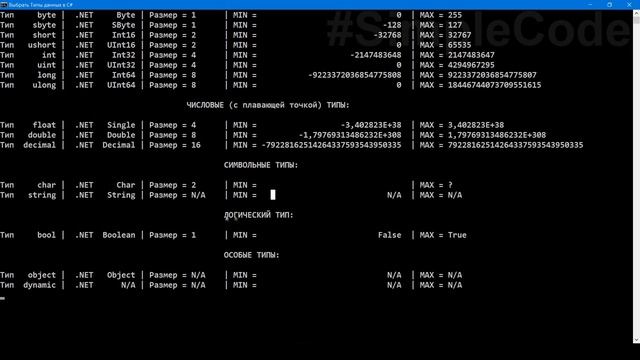The width and height of the screenshot is (640, 360).
Task: Click the 'ushort' type name
Action: pyautogui.click(x=42, y=45)
